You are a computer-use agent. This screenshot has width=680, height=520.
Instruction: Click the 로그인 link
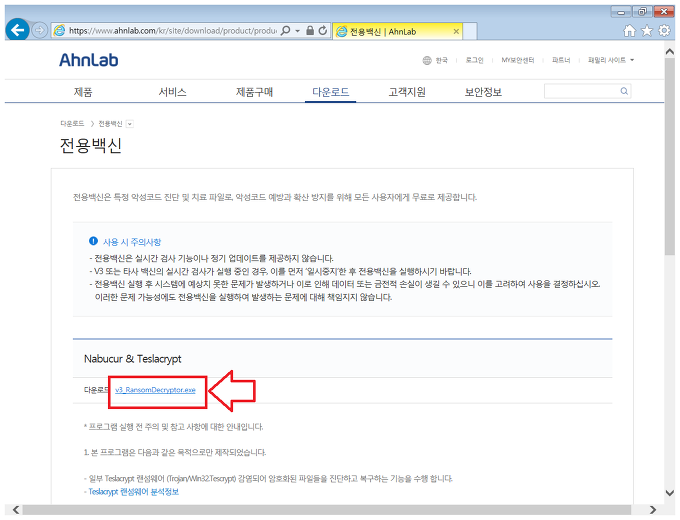point(474,60)
